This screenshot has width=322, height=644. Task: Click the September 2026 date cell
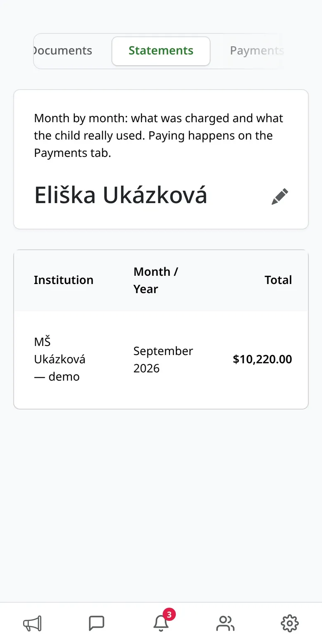pos(163,360)
